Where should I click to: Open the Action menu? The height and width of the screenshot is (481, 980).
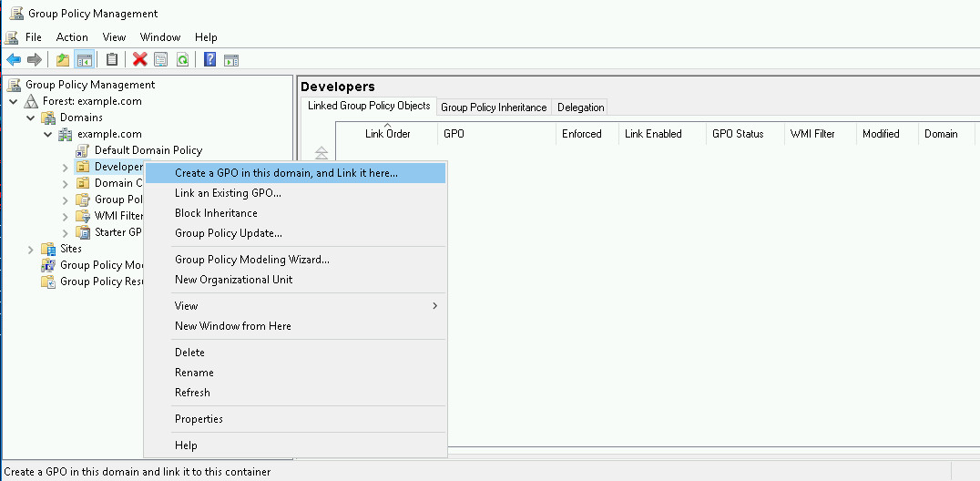(x=72, y=37)
